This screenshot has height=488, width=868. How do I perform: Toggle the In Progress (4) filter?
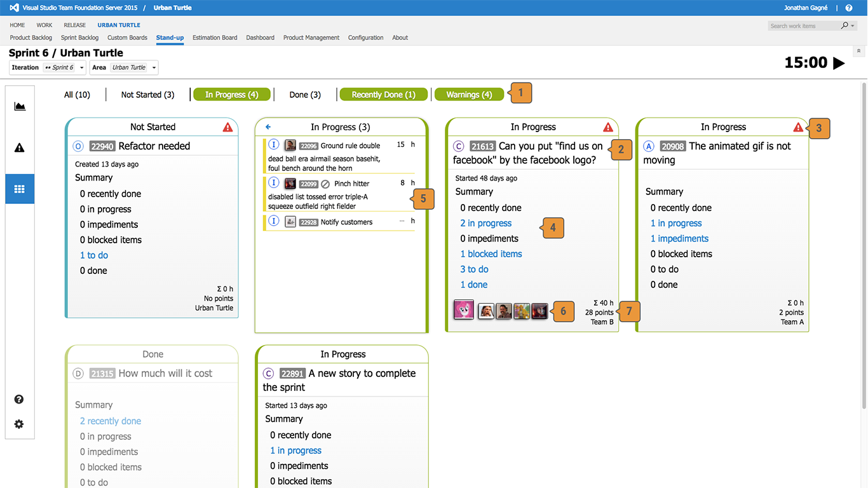pyautogui.click(x=231, y=95)
